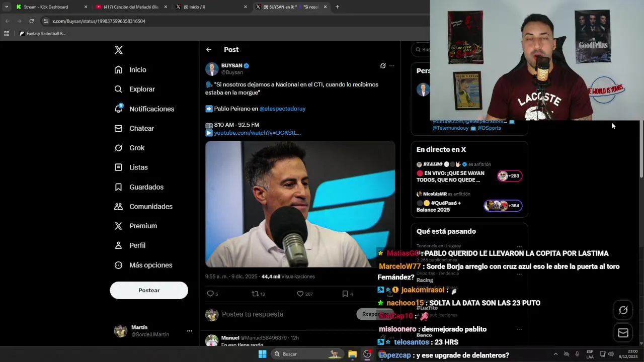This screenshot has width=644, height=362.
Task: Click the taskbar Buscar search box
Action: click(307, 354)
